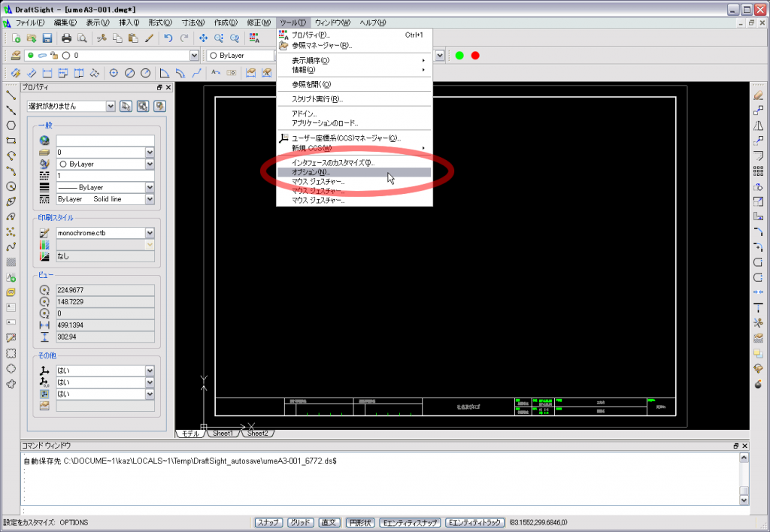Click the Explode bomb icon
This screenshot has width=770, height=532.
[x=758, y=383]
